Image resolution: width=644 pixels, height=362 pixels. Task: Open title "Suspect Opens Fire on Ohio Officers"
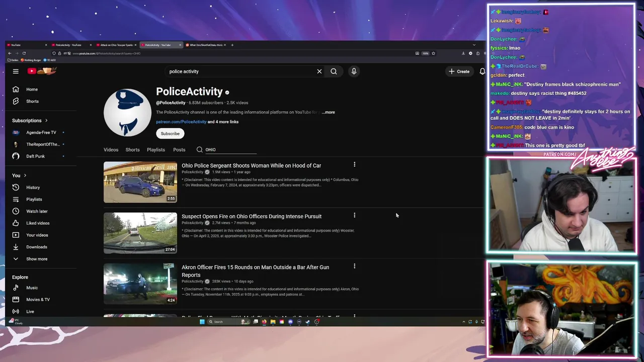point(252,216)
